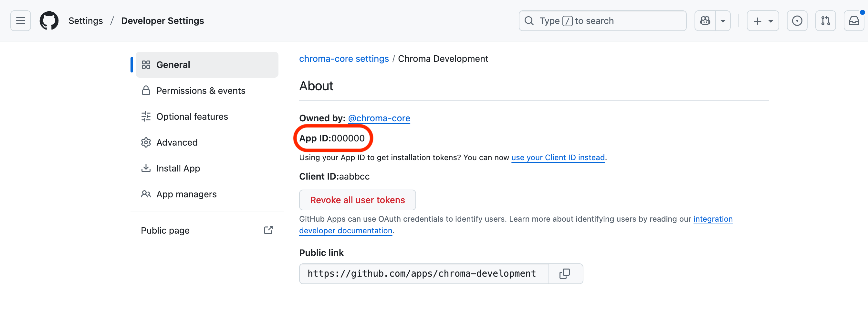
Task: Visit the @chroma-core owner profile
Action: coord(379,118)
